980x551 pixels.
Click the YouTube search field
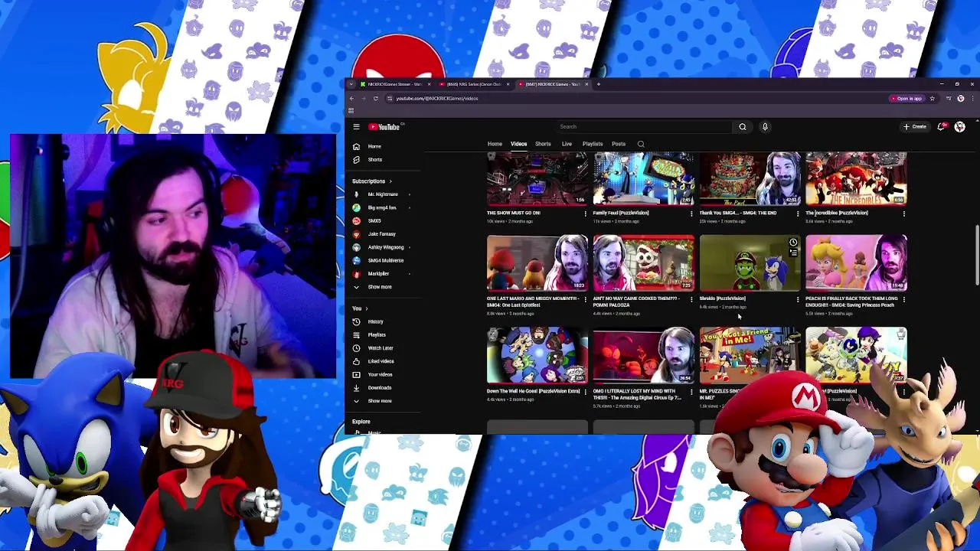pos(643,127)
